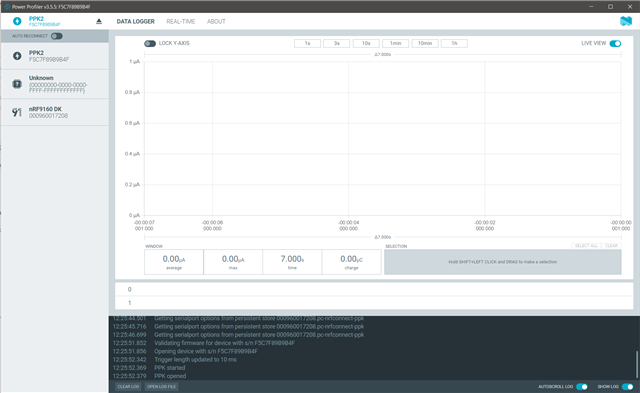Set time window to 1min
The width and height of the screenshot is (640, 393).
click(x=396, y=43)
